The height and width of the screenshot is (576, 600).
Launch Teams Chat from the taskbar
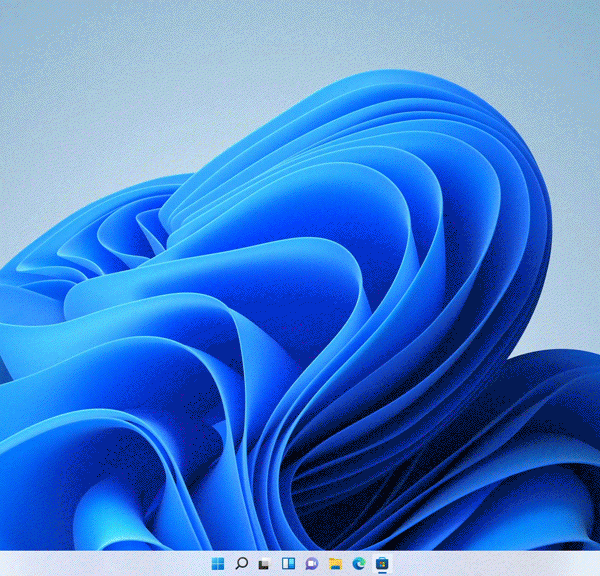pos(311,564)
